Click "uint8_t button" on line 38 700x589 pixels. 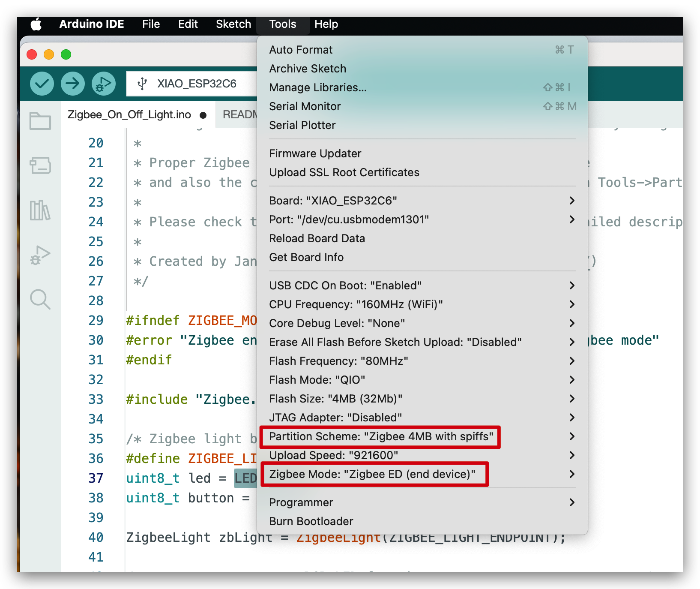[x=180, y=498]
